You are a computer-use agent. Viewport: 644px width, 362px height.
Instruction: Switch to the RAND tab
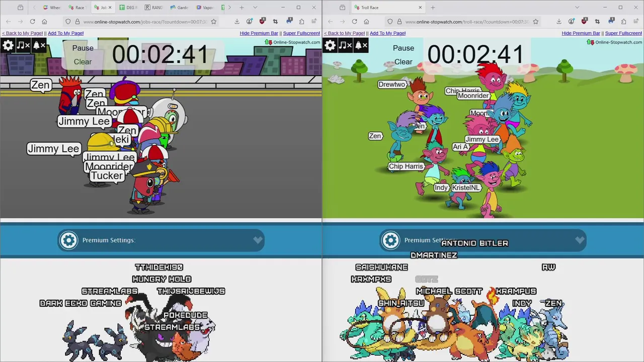tap(154, 8)
